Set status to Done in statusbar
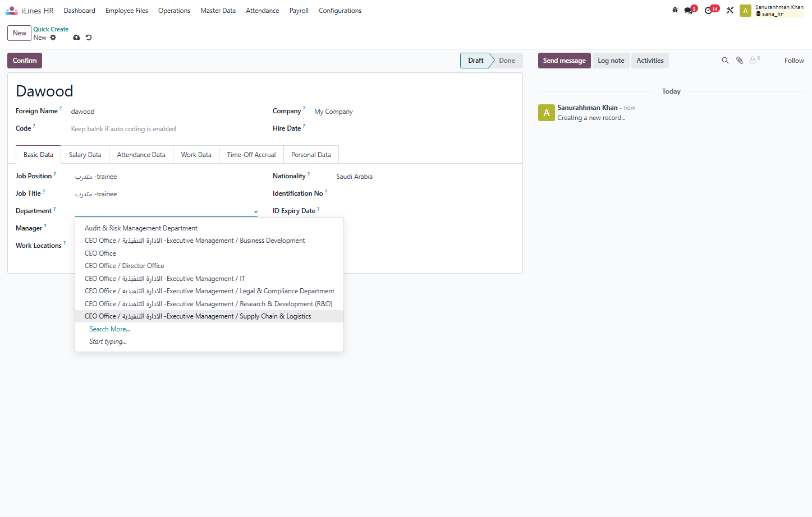 pos(507,61)
